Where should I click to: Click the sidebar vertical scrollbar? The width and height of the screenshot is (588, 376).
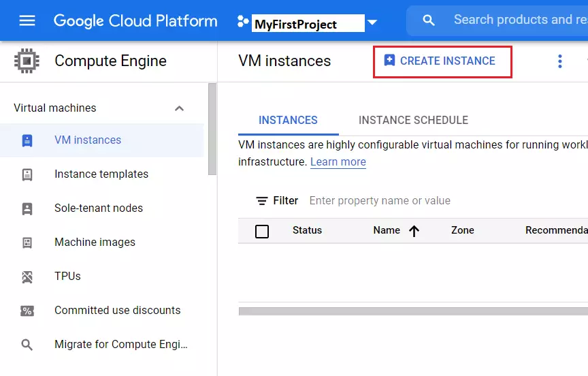[212, 129]
